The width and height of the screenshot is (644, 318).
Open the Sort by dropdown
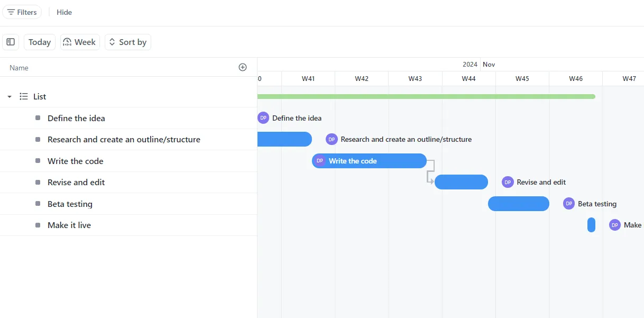coord(128,42)
